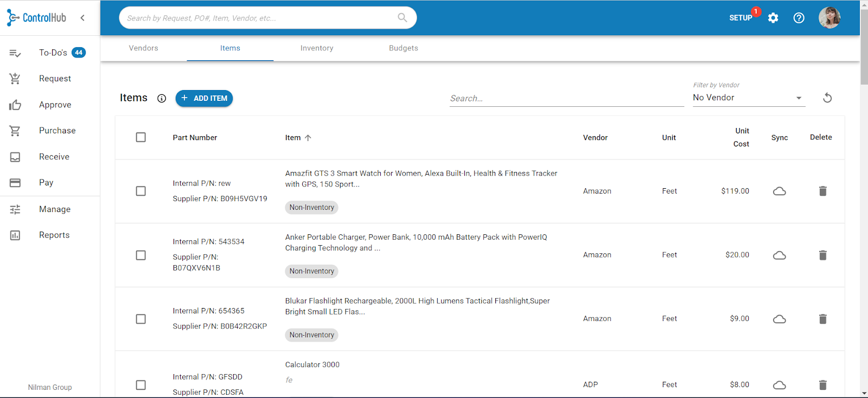The image size is (868, 398).
Task: Open Approve in the sidebar
Action: tap(55, 105)
